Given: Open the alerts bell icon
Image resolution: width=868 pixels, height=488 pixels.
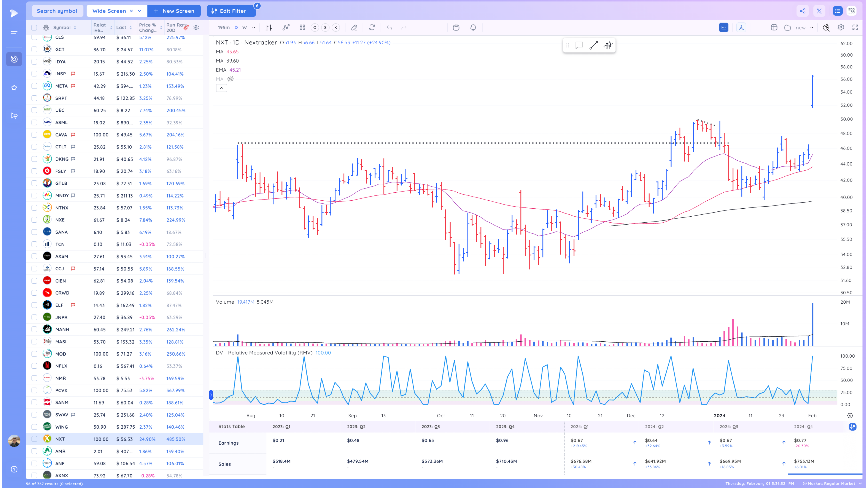Looking at the screenshot, I should click(x=473, y=28).
